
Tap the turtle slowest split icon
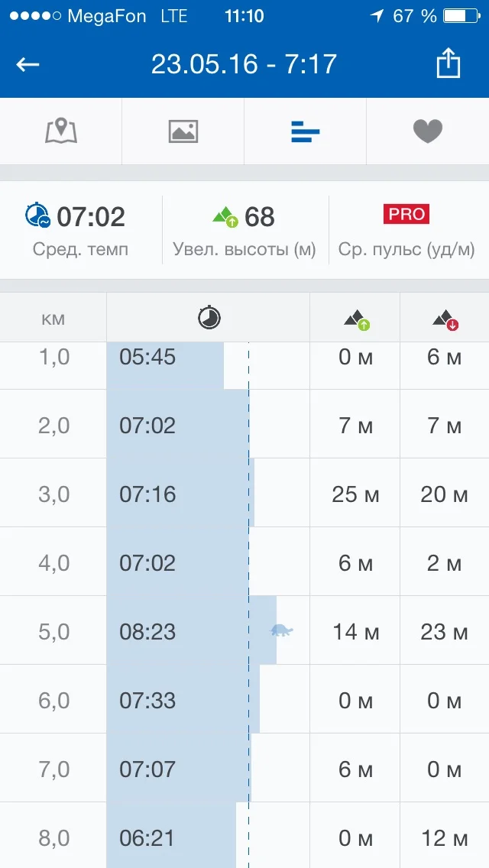pyautogui.click(x=282, y=631)
